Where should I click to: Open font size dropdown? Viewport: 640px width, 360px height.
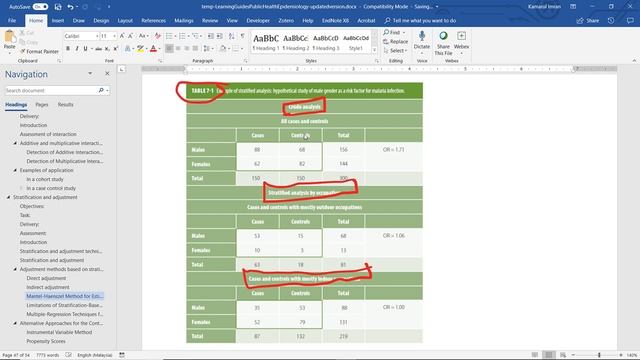[x=114, y=36]
